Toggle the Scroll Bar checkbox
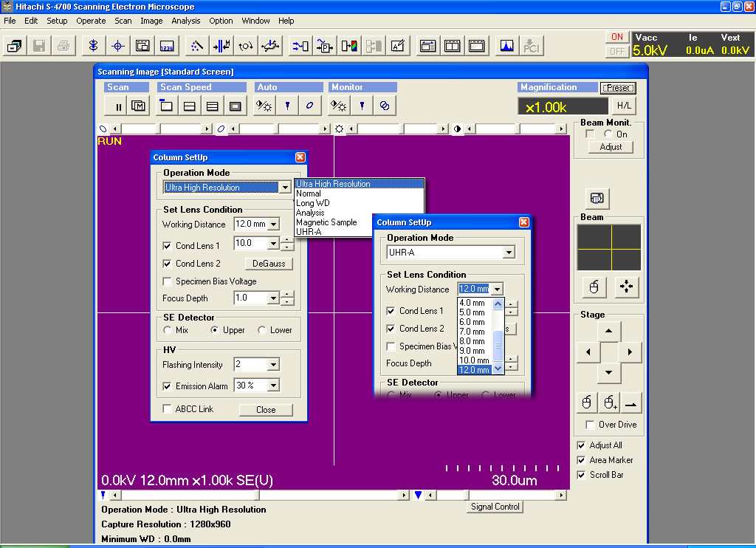The image size is (756, 548). coord(582,475)
